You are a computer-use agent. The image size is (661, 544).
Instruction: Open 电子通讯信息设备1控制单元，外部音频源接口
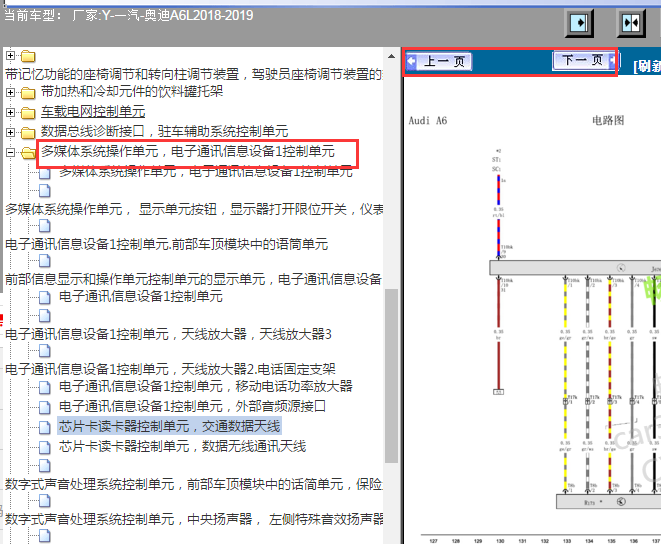tap(192, 406)
